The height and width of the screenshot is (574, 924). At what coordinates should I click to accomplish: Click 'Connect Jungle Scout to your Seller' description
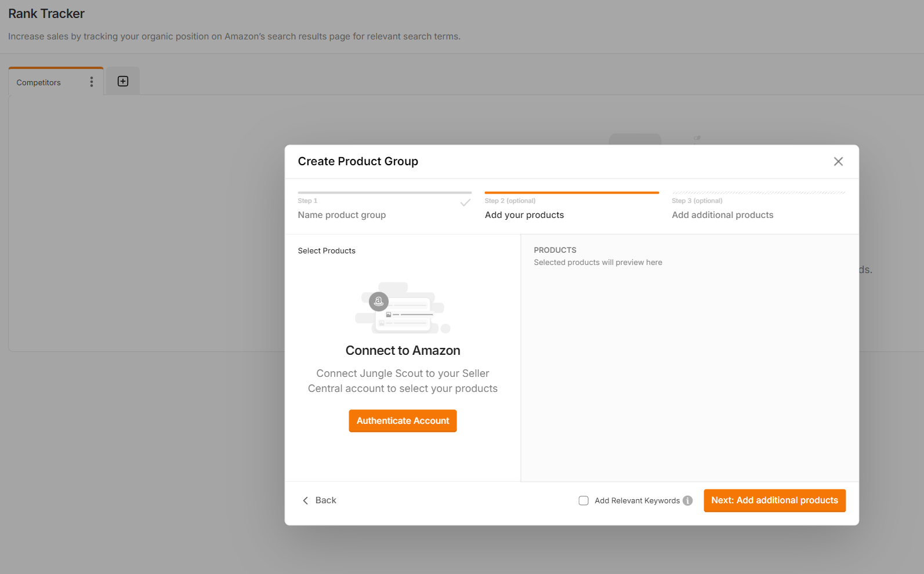coord(403,381)
